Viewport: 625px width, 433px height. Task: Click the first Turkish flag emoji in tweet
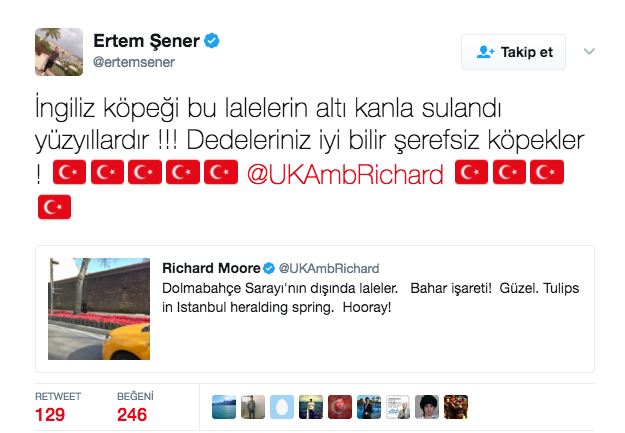point(68,175)
